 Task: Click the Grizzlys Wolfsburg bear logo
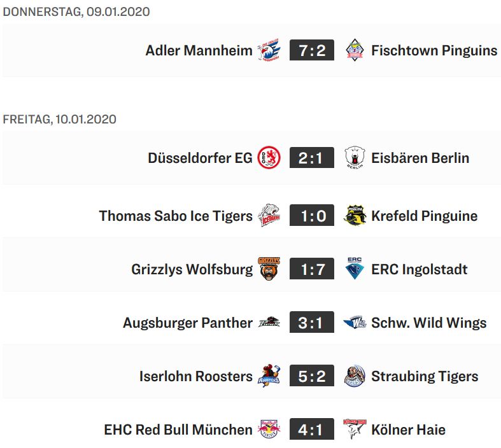269,269
